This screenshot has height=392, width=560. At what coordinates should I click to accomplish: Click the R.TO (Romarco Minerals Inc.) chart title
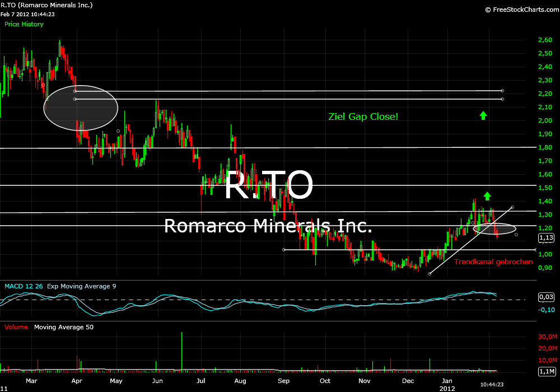[46, 5]
